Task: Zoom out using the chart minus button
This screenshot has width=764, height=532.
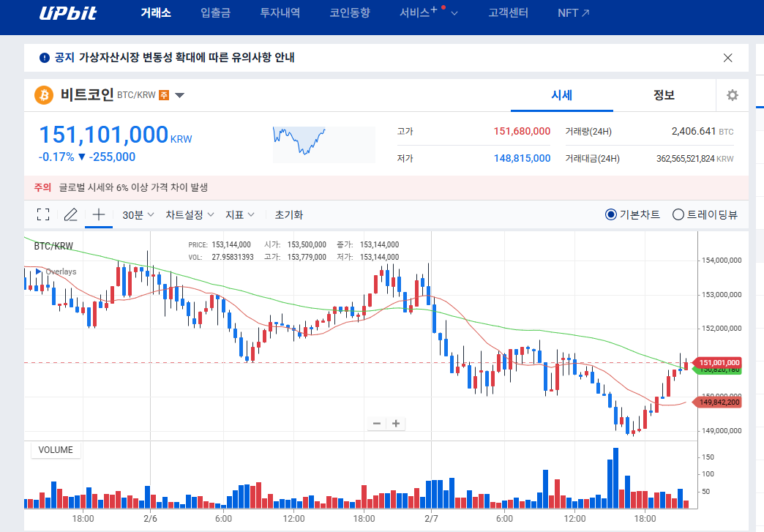Action: click(x=376, y=424)
